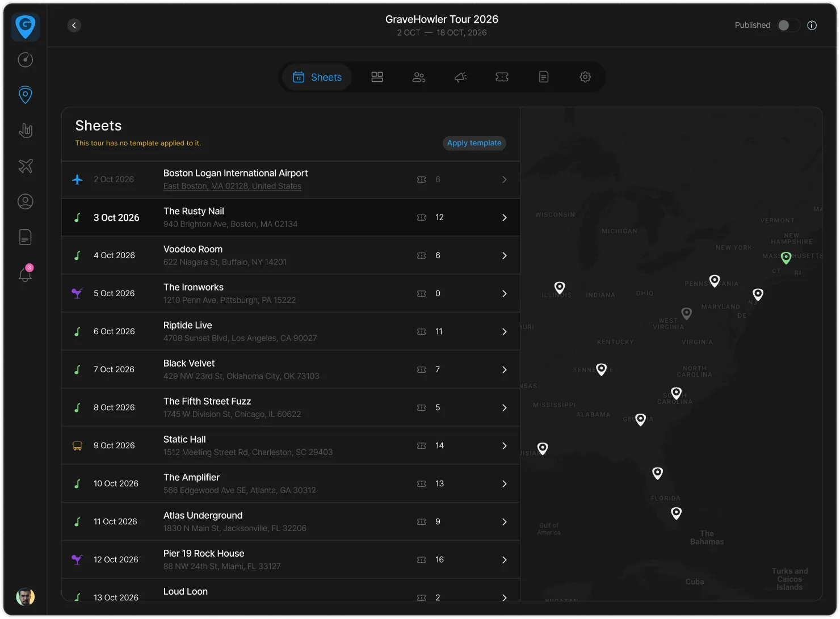Open the tour settings gear tab
The width and height of the screenshot is (840, 619).
585,77
